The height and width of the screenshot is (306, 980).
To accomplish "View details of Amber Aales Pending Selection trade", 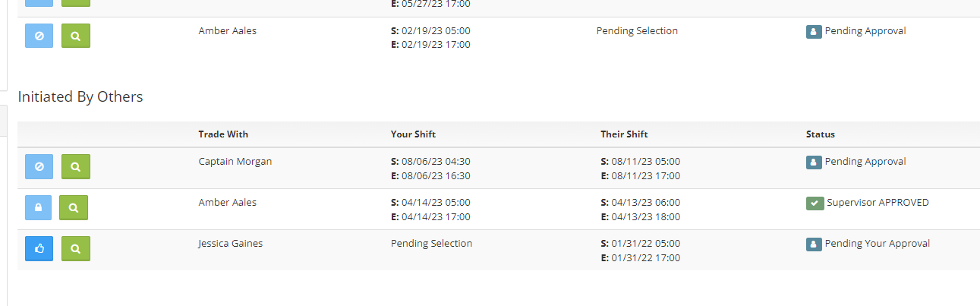I will tap(75, 36).
